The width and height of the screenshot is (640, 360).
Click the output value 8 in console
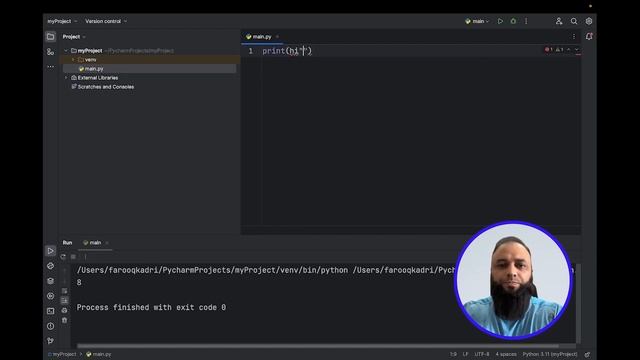click(x=79, y=282)
